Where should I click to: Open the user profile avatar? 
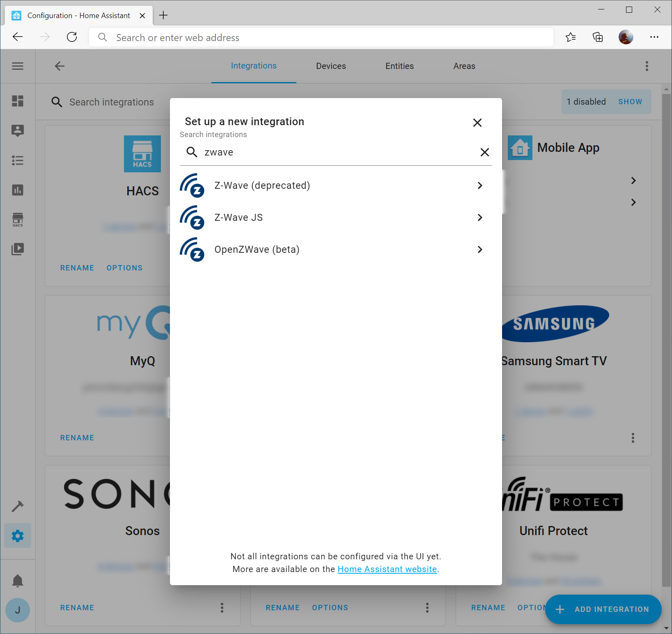click(x=18, y=610)
